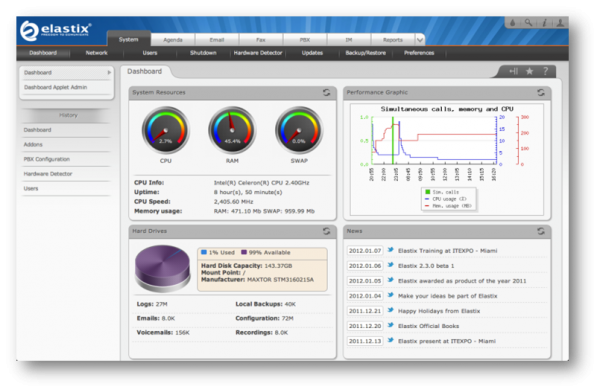600x392 pixels.
Task: Open 'Elastix present at ITEXPO - Miami' news
Action: point(447,341)
